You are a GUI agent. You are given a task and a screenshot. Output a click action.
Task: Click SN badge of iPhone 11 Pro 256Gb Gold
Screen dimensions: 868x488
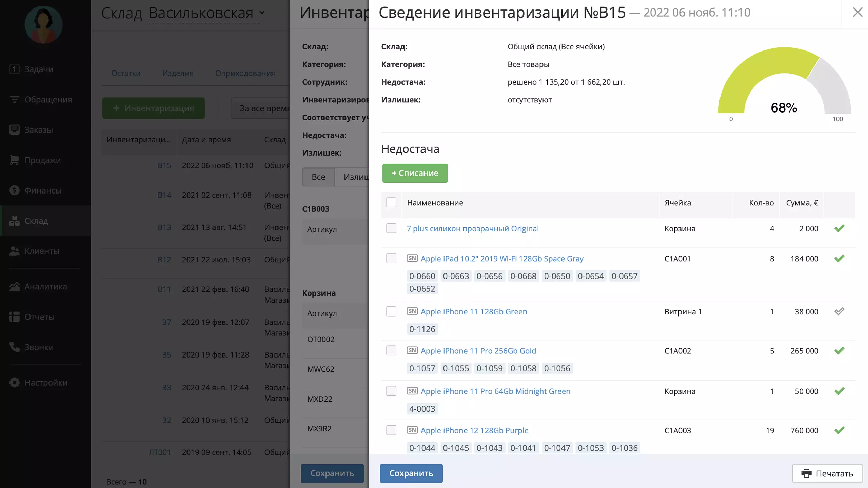click(x=412, y=350)
